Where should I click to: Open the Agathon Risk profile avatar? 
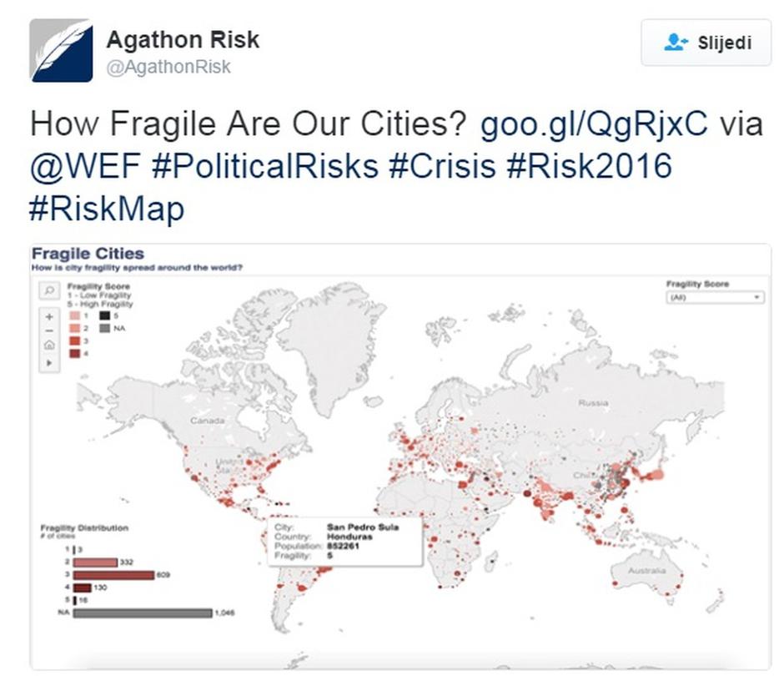[61, 51]
